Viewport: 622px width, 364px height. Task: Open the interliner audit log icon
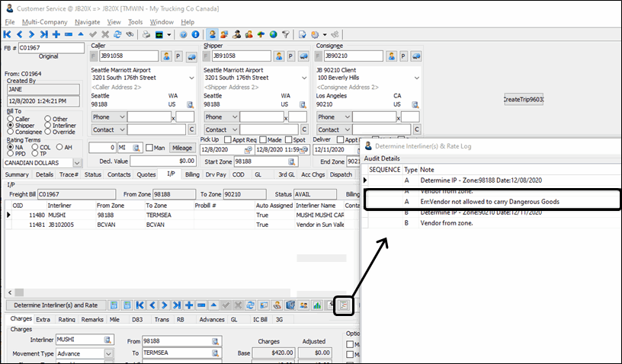point(344,305)
